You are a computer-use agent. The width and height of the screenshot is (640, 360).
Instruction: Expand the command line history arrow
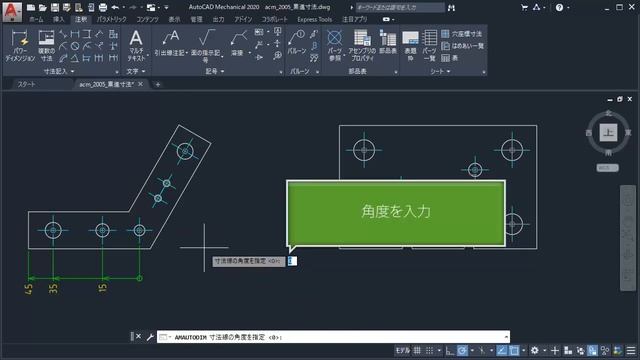[506, 337]
